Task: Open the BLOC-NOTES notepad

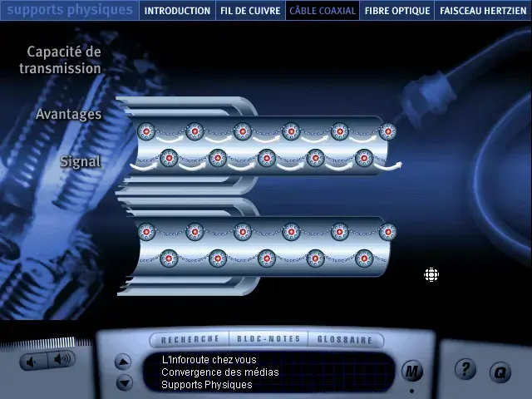Action: (268, 339)
